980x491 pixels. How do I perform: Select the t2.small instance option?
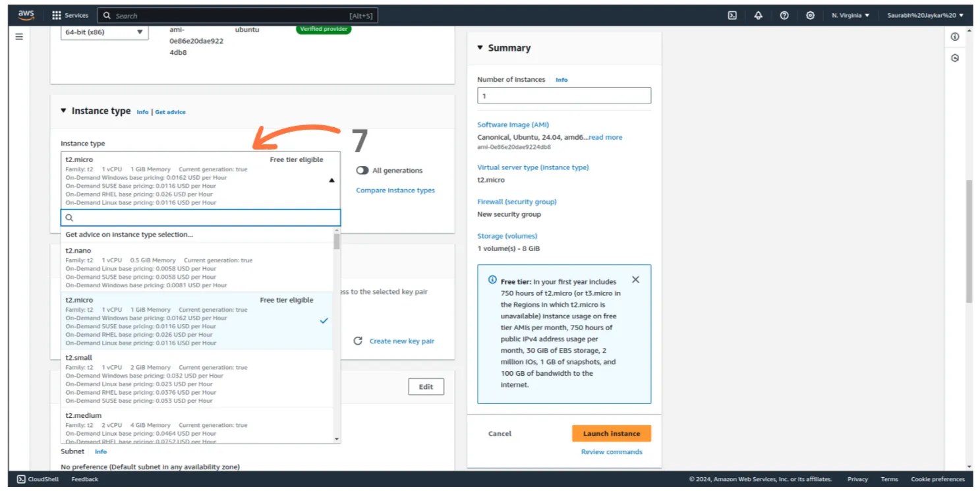[x=196, y=378]
